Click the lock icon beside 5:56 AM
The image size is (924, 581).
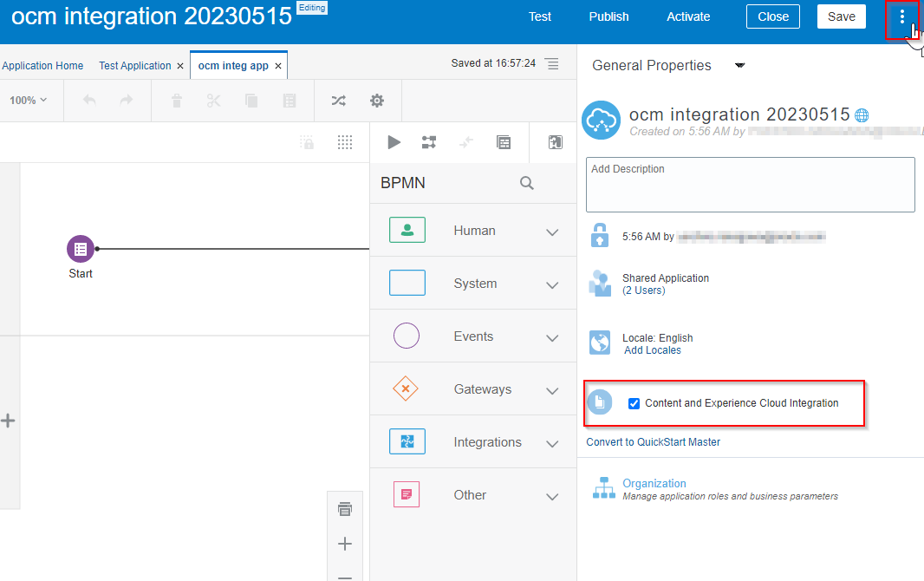(600, 235)
